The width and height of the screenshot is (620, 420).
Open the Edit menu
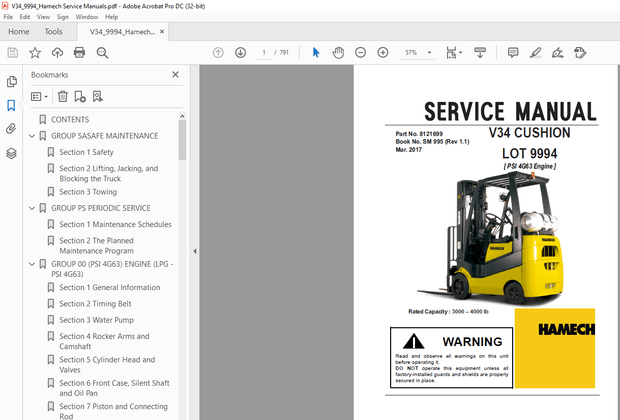(25, 17)
